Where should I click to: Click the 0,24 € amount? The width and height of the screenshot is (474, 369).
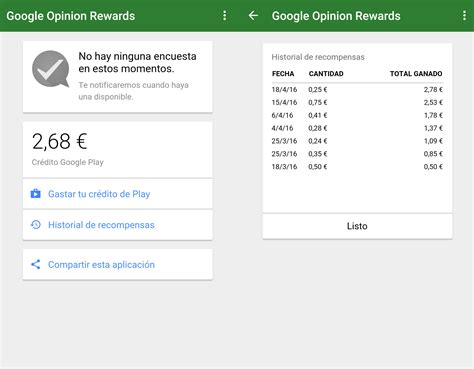point(318,141)
